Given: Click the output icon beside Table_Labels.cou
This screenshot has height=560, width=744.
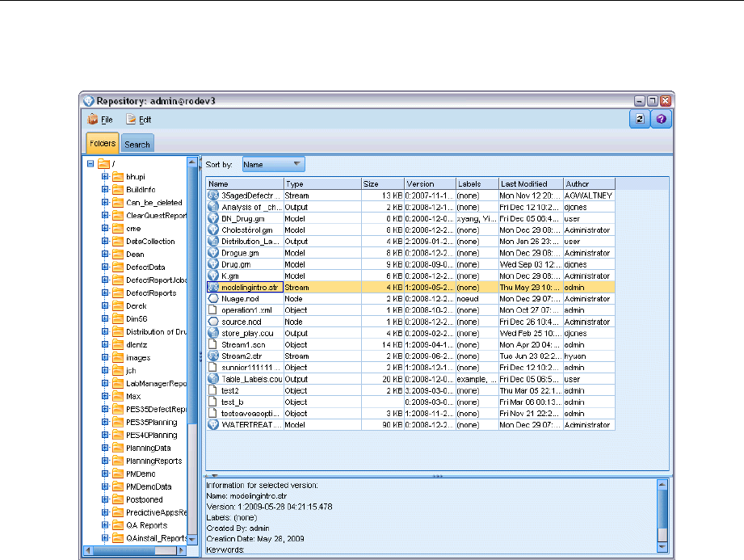Looking at the screenshot, I should [214, 378].
